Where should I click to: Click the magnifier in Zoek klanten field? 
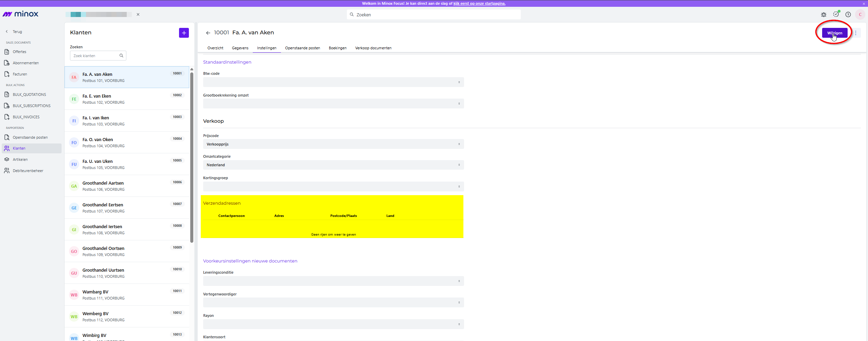pos(121,56)
